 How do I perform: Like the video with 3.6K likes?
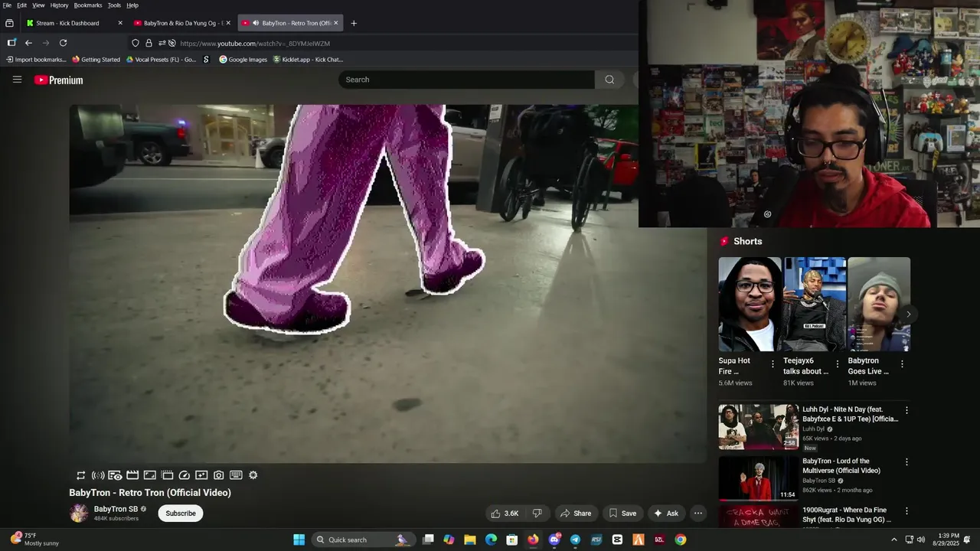pyautogui.click(x=505, y=514)
